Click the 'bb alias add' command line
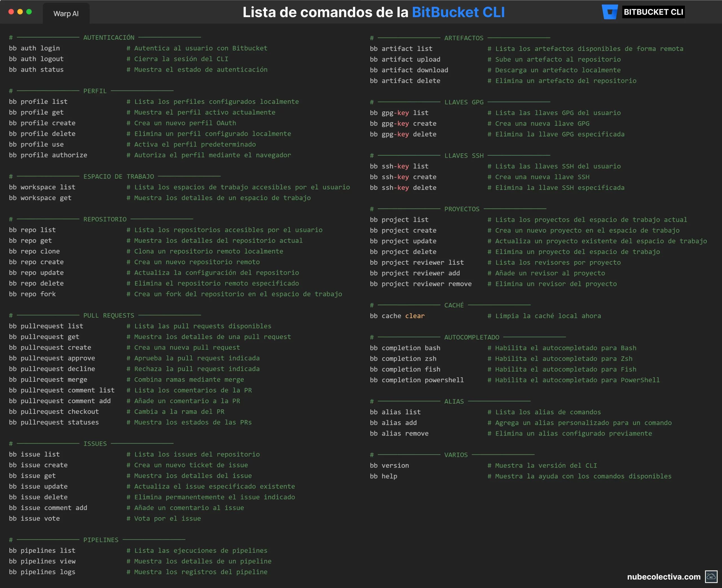This screenshot has height=588, width=722. click(x=393, y=423)
